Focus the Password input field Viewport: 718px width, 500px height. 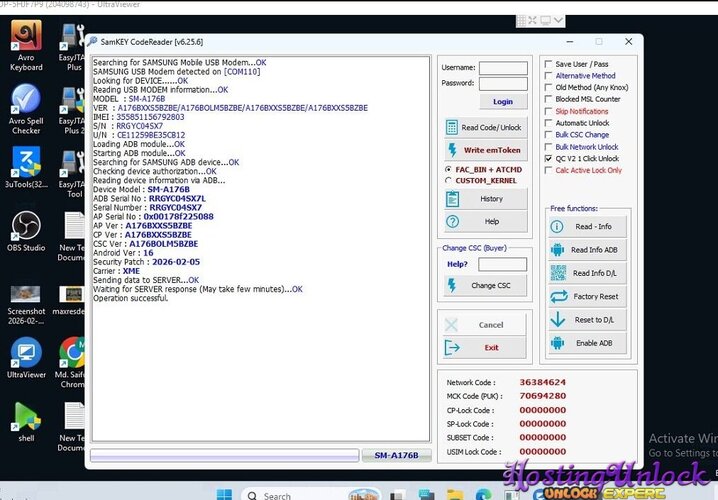[503, 83]
